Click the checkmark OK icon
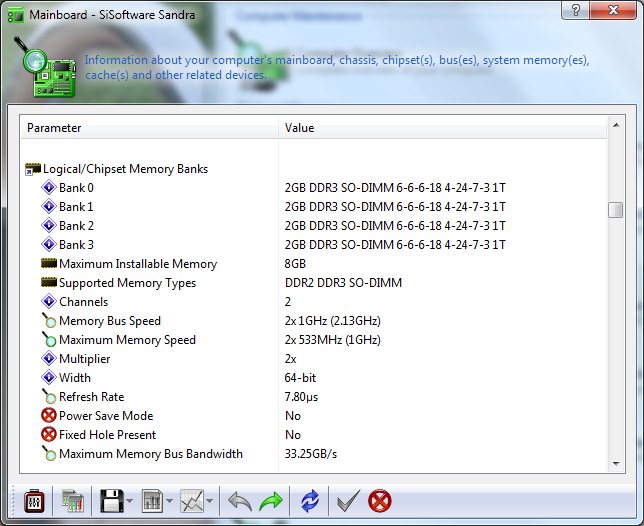This screenshot has height=526, width=644. [347, 501]
